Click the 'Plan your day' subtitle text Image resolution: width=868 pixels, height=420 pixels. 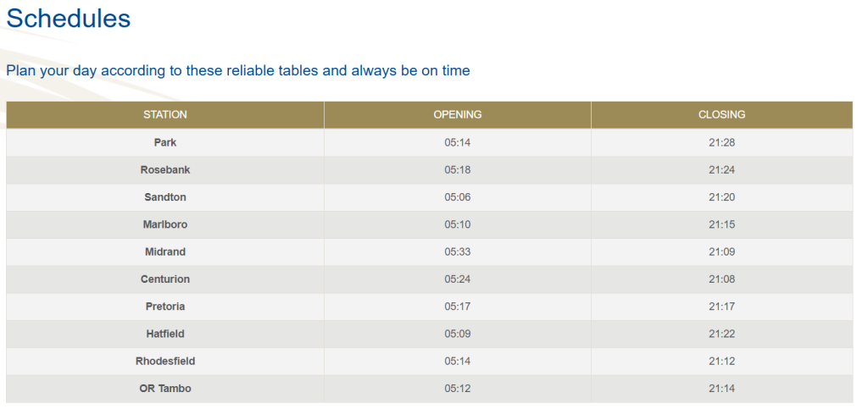coord(237,70)
